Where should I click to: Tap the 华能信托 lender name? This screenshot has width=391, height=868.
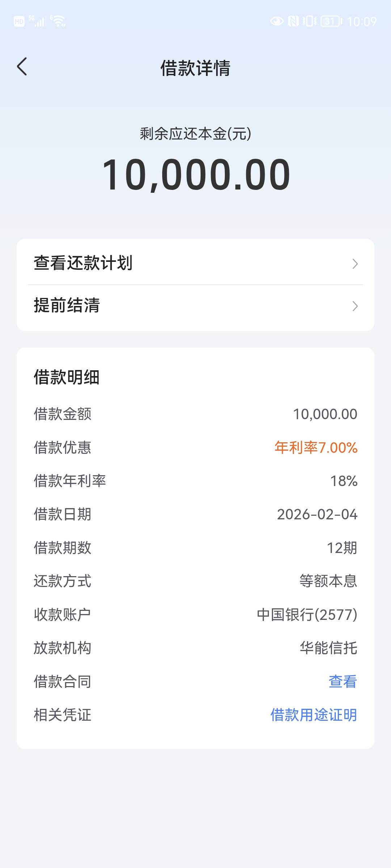click(328, 648)
